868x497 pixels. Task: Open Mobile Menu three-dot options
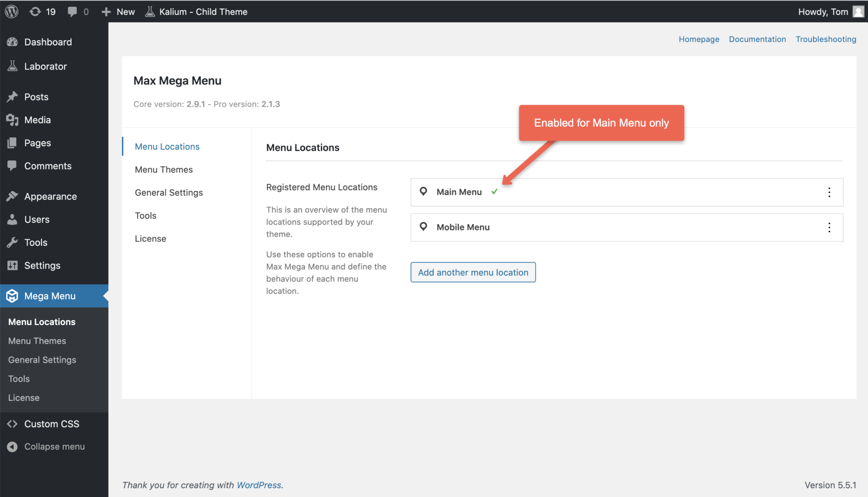[829, 228]
